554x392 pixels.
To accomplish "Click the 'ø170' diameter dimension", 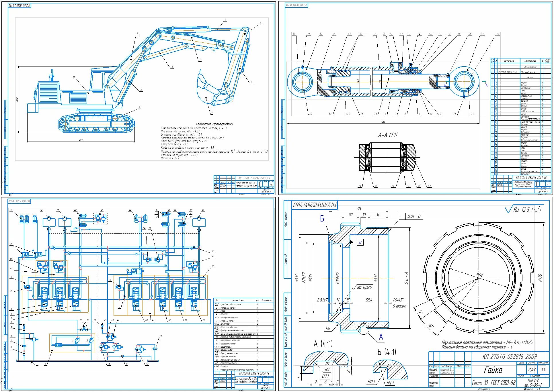I will pyautogui.click(x=540, y=278).
